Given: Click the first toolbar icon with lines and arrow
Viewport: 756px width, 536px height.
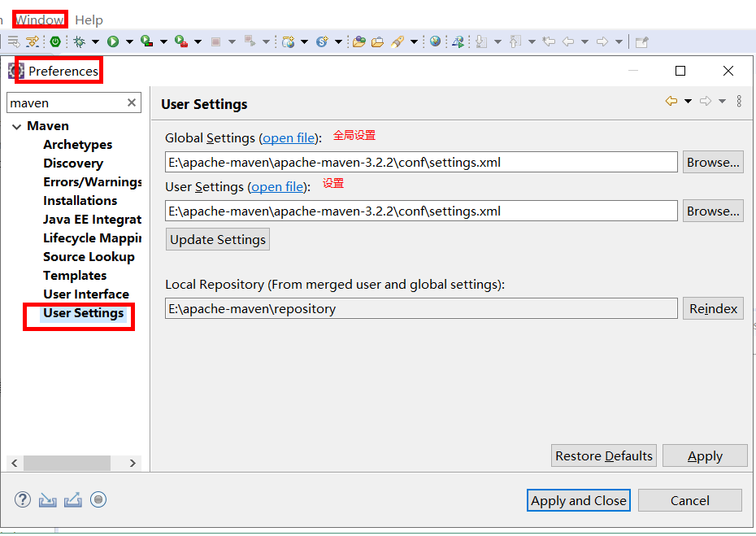Looking at the screenshot, I should tap(14, 42).
